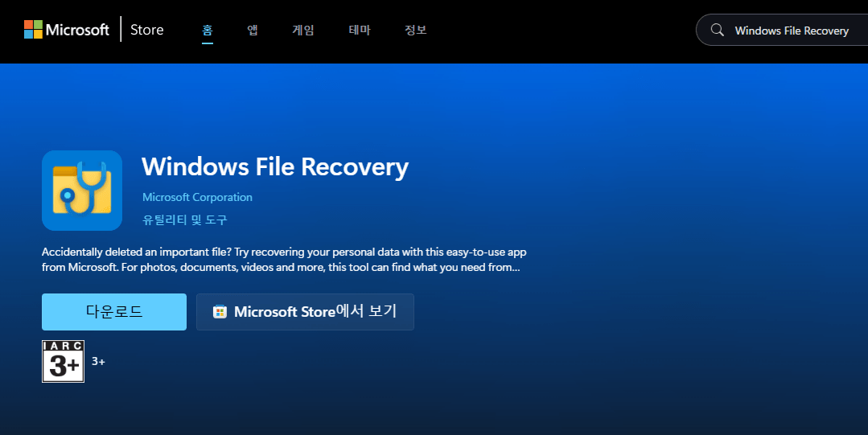Click the search magnifier icon
Screen dimensions: 868x435
717,30
